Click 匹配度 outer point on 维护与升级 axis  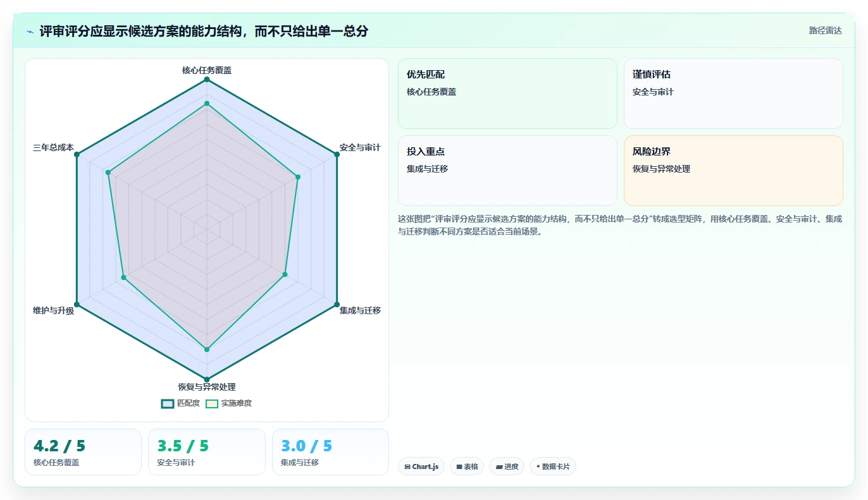click(77, 304)
